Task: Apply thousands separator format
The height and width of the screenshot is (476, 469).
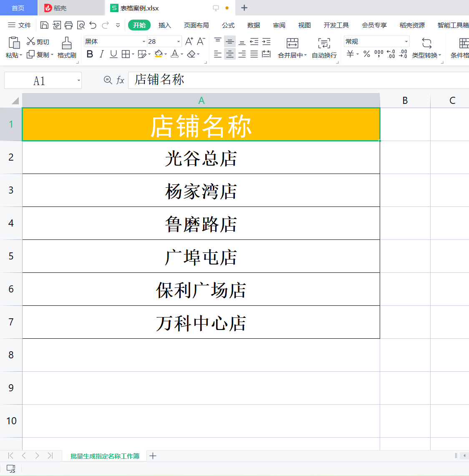Action: 379,54
